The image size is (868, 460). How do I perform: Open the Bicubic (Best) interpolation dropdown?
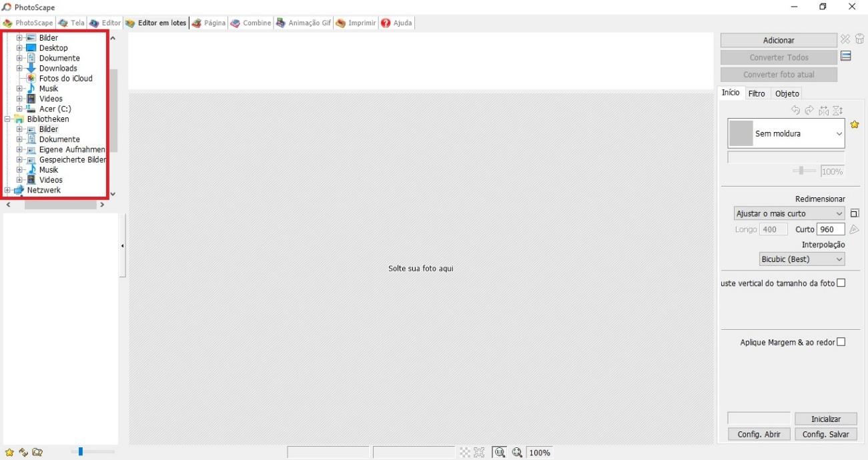point(803,259)
